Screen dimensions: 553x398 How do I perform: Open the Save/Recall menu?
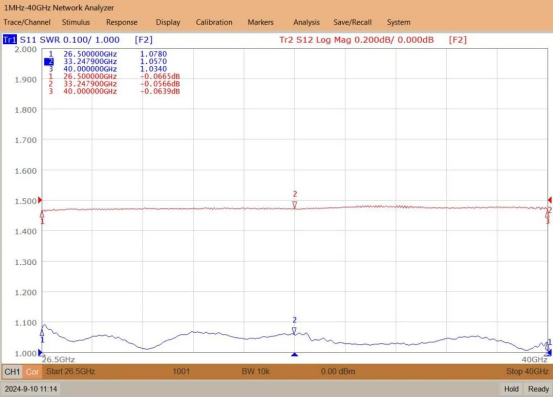pos(352,22)
